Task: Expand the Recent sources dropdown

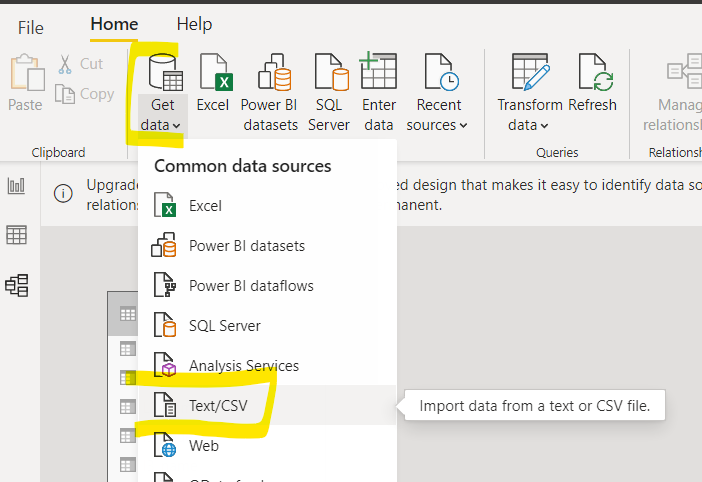Action: (x=438, y=125)
